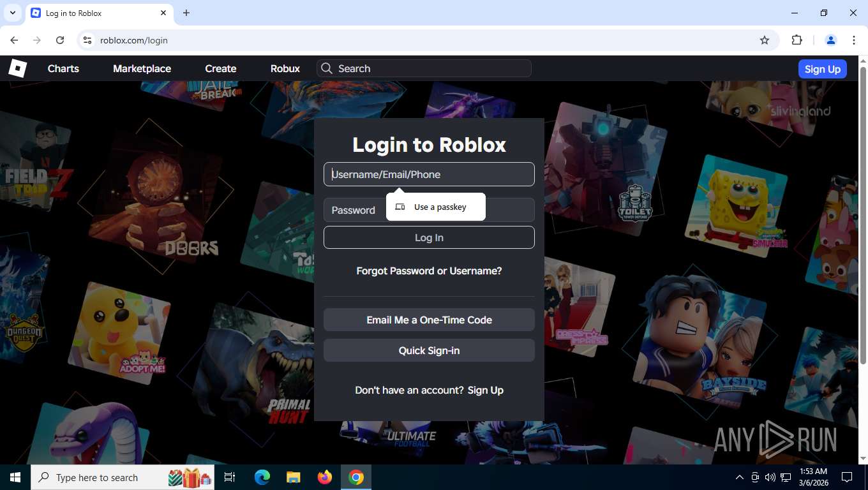Click the Quick Sign-in button

pos(429,350)
